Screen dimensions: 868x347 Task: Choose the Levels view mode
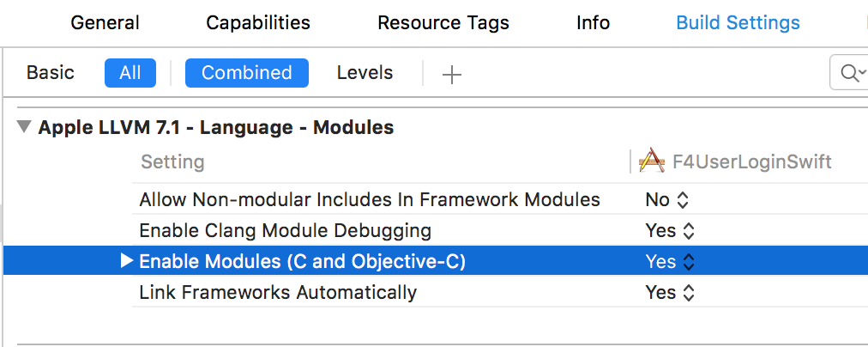365,73
